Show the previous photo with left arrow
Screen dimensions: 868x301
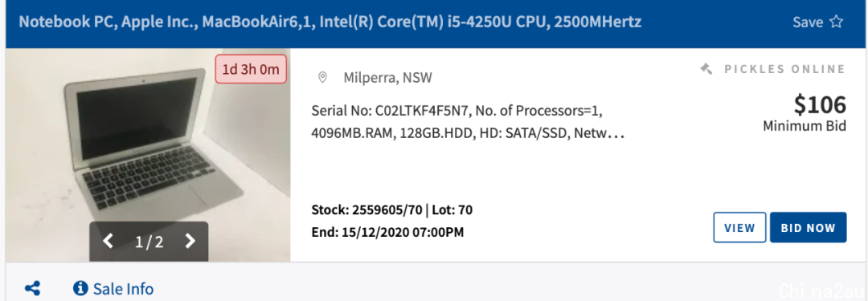coord(108,241)
